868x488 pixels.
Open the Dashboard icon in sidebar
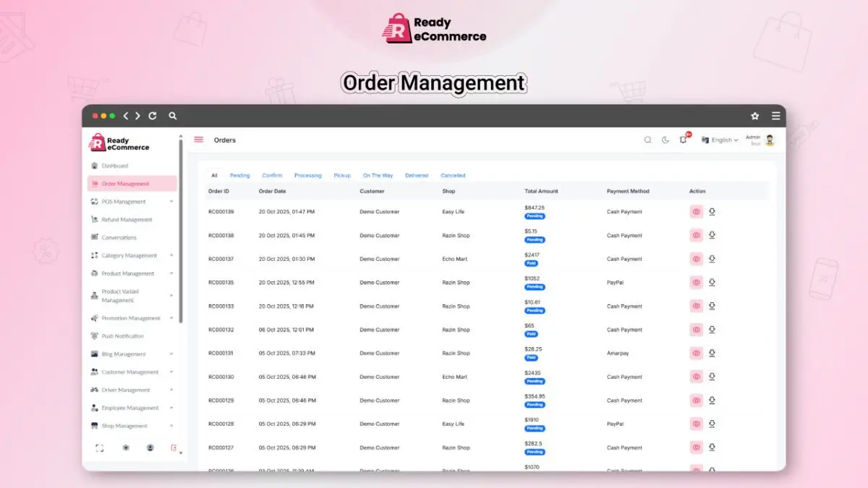click(95, 166)
